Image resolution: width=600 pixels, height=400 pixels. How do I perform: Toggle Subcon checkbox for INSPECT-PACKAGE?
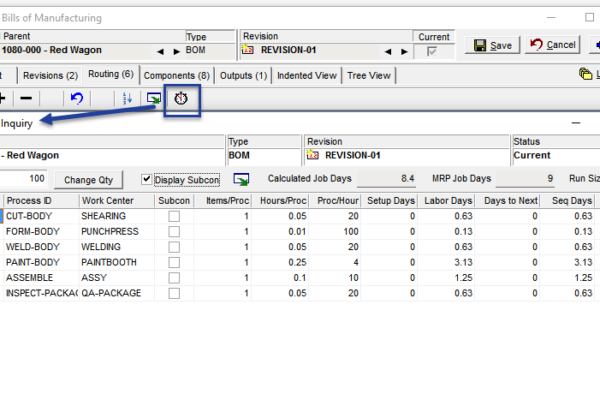pos(174,293)
